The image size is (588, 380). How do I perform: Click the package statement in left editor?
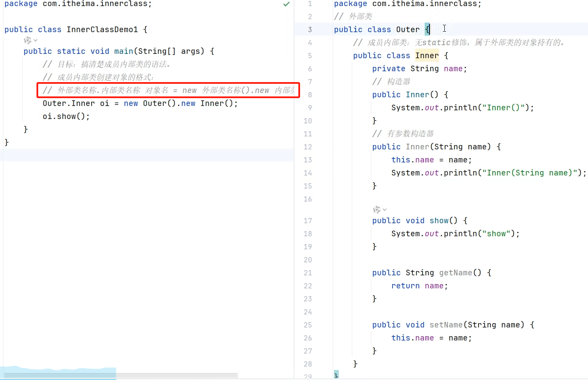click(x=78, y=4)
